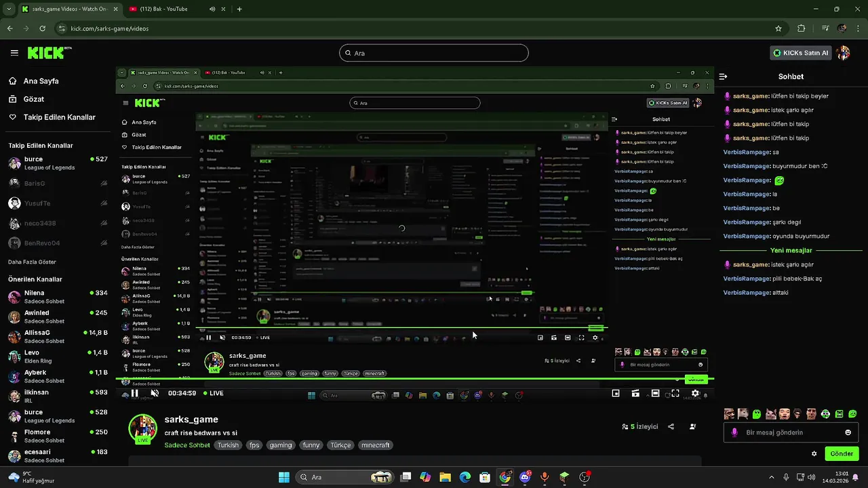Bookmark this page with the star icon
Viewport: 868px width, 488px height.
778,28
